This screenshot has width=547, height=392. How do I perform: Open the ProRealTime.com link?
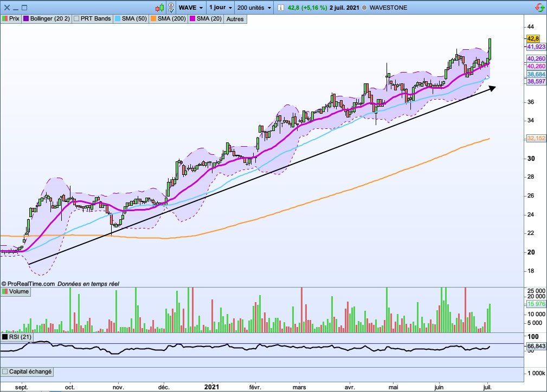[x=31, y=283]
